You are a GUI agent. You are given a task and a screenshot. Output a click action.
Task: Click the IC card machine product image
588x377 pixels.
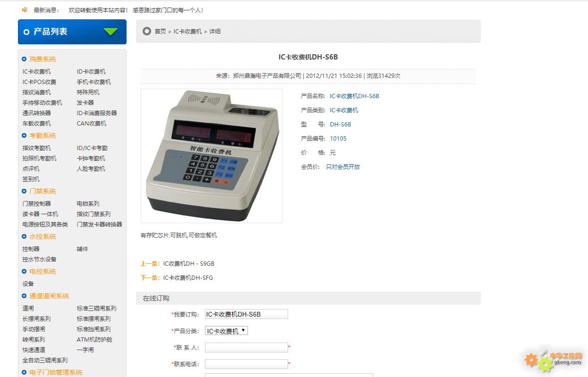[x=212, y=156]
